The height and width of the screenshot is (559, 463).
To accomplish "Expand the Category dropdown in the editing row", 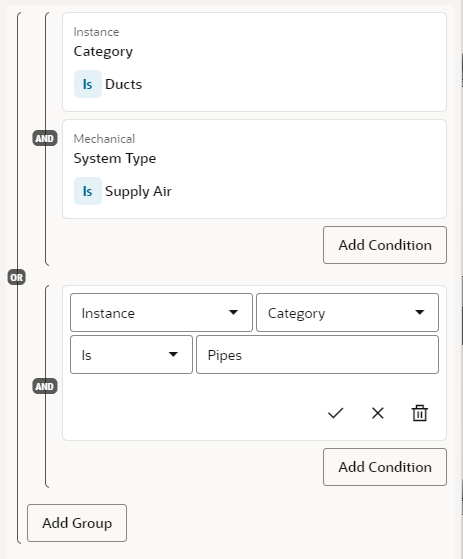I will (x=347, y=313).
